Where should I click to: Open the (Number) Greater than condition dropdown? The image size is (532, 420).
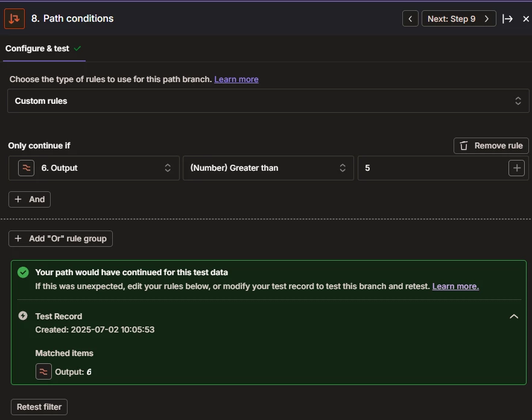coord(268,168)
